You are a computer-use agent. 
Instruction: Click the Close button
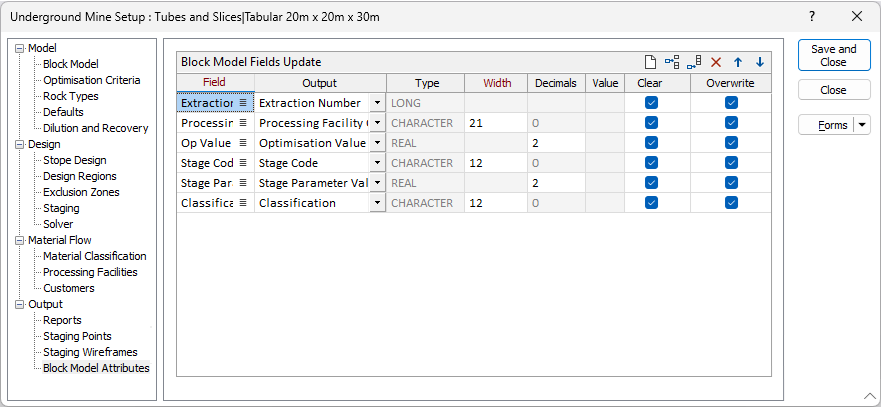pos(834,90)
